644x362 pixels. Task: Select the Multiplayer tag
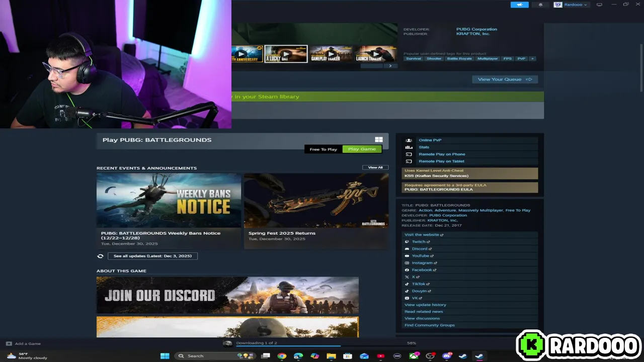click(488, 58)
